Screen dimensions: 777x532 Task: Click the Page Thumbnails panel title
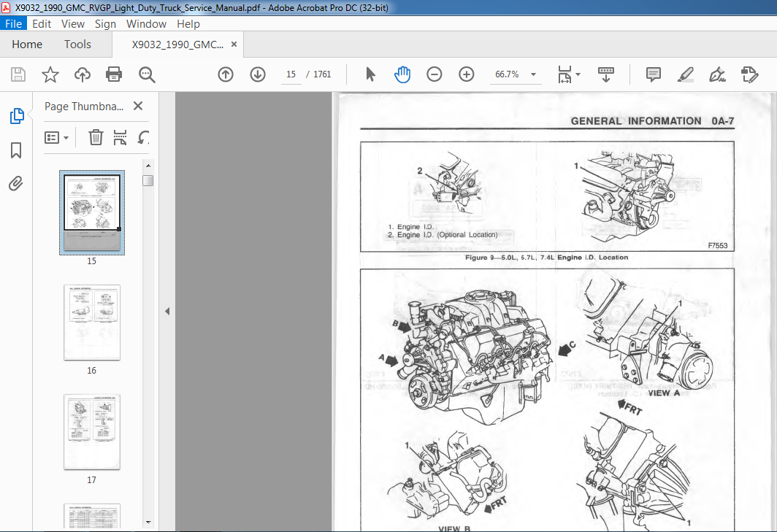pos(84,106)
